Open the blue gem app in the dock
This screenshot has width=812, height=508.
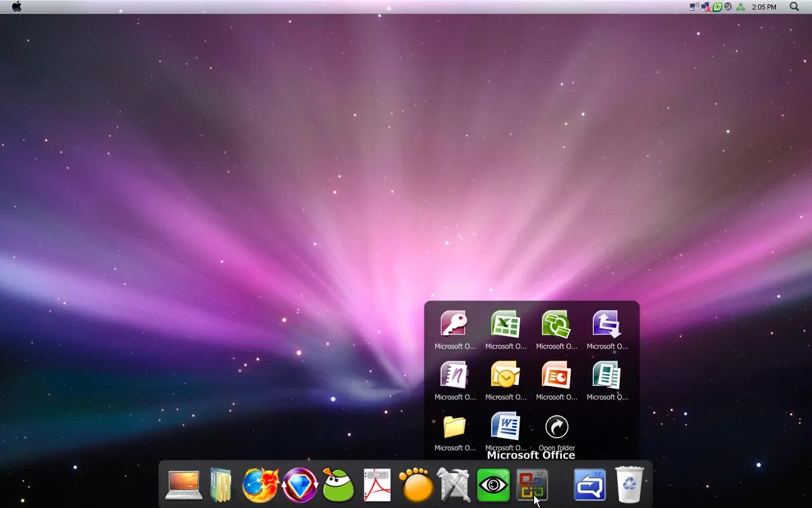click(x=299, y=485)
